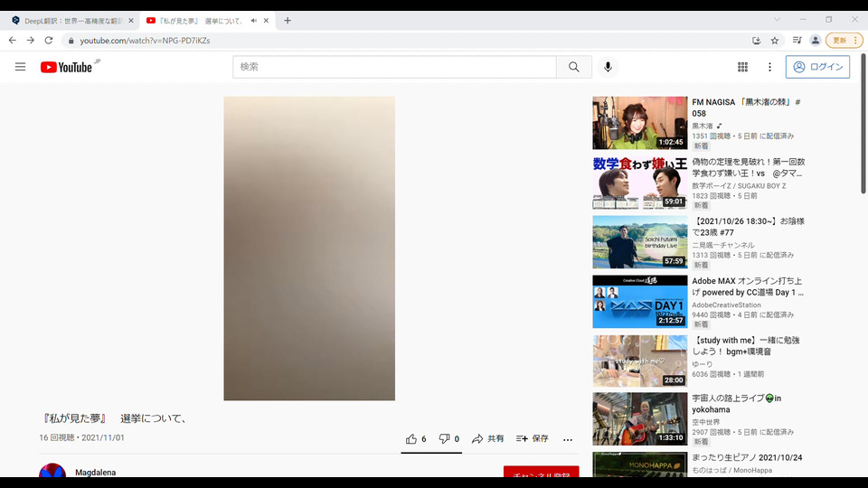This screenshot has width=868, height=488.
Task: Click video title 『私が見た夢』選挙について
Action: [115, 418]
